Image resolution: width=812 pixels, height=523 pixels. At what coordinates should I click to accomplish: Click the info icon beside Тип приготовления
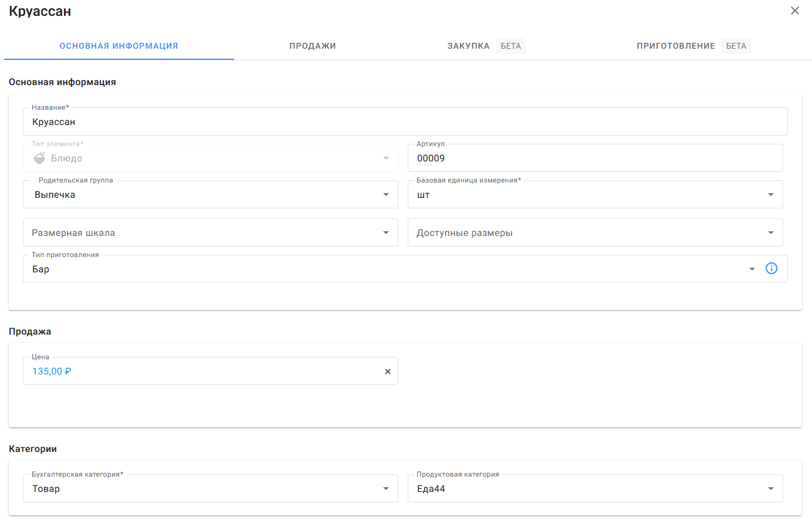click(772, 268)
